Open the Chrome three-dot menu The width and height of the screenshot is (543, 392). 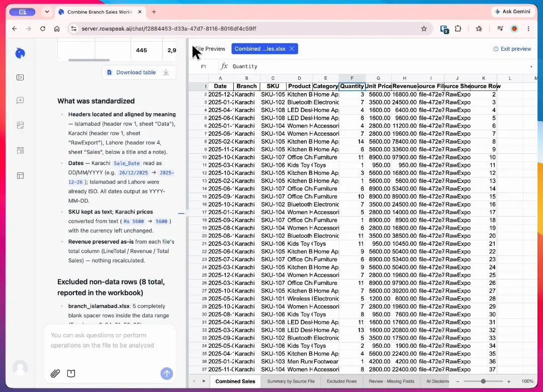click(528, 29)
